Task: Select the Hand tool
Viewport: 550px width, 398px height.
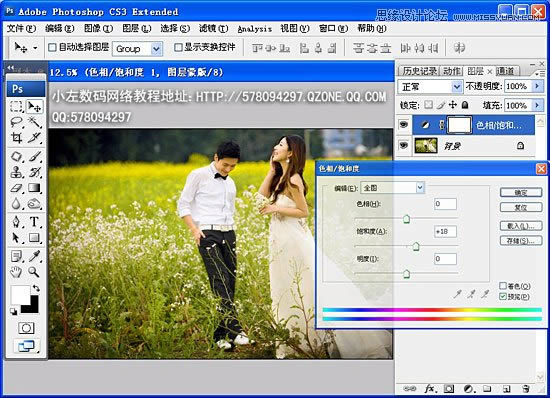Action: point(16,272)
